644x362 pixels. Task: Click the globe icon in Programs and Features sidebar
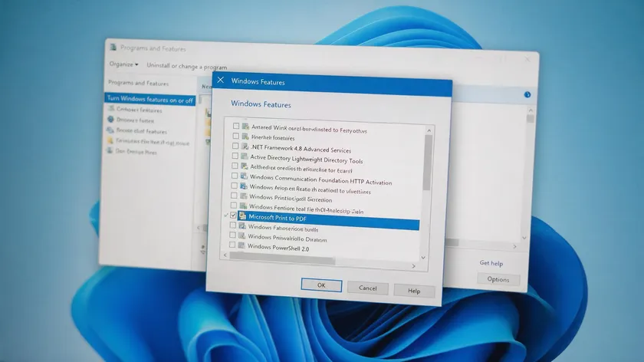110,120
